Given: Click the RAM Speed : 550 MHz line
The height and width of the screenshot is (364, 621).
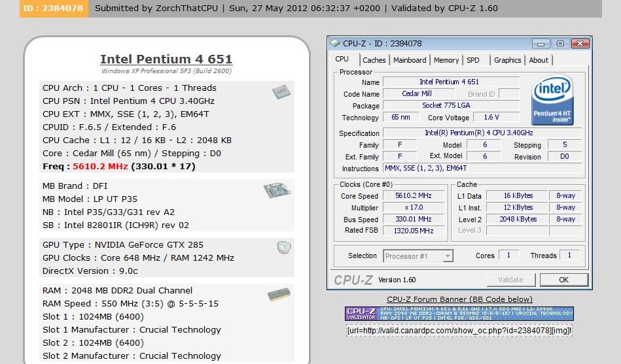Looking at the screenshot, I should pyautogui.click(x=130, y=304).
